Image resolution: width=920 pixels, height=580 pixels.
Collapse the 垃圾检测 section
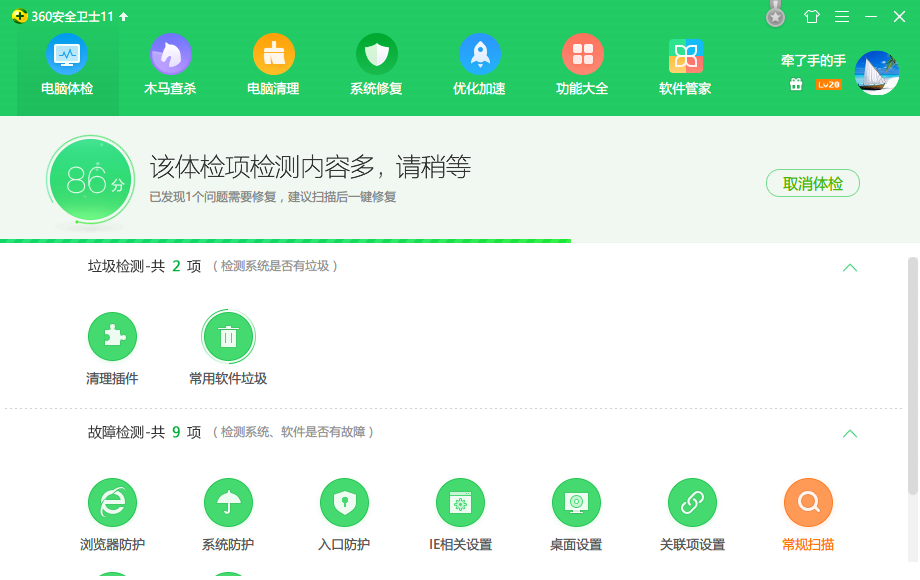tap(850, 267)
